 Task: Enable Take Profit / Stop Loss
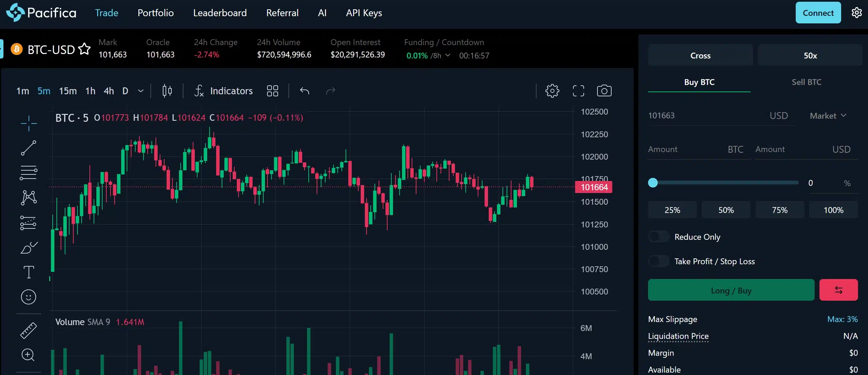point(658,261)
